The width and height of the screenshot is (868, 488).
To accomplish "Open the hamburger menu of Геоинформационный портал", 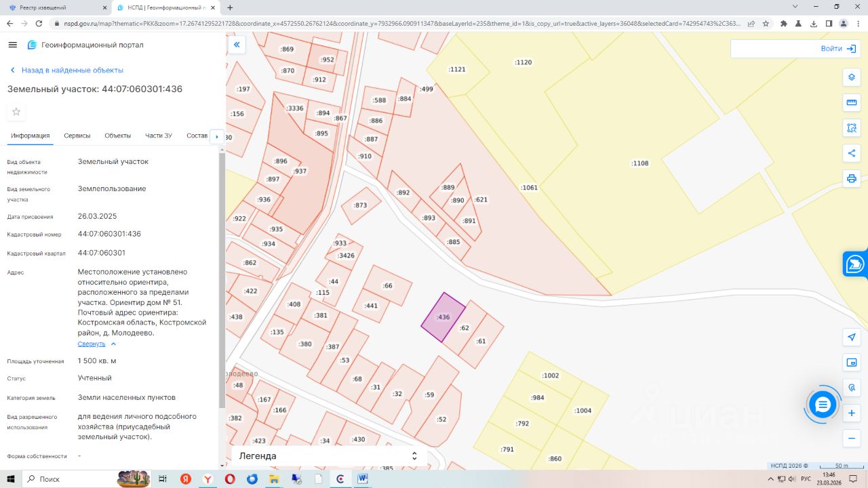I will tap(12, 45).
